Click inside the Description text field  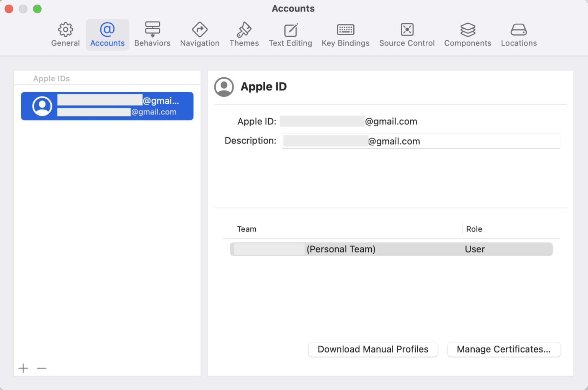click(x=421, y=141)
